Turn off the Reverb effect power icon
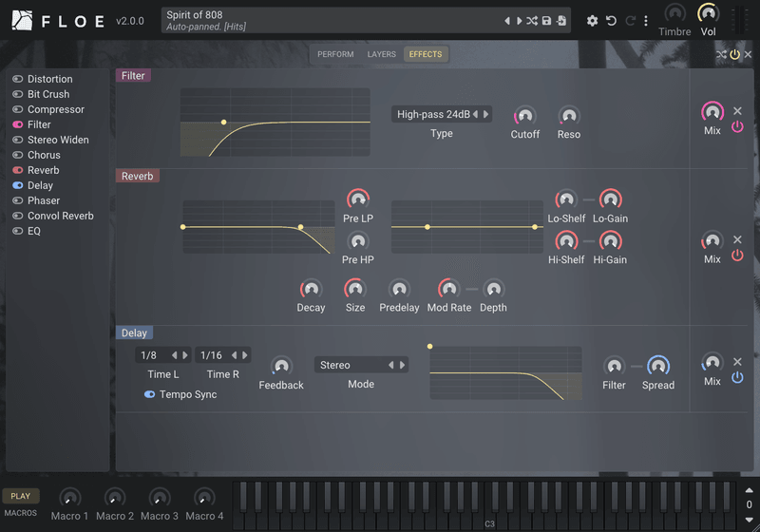The width and height of the screenshot is (760, 532). (x=737, y=255)
